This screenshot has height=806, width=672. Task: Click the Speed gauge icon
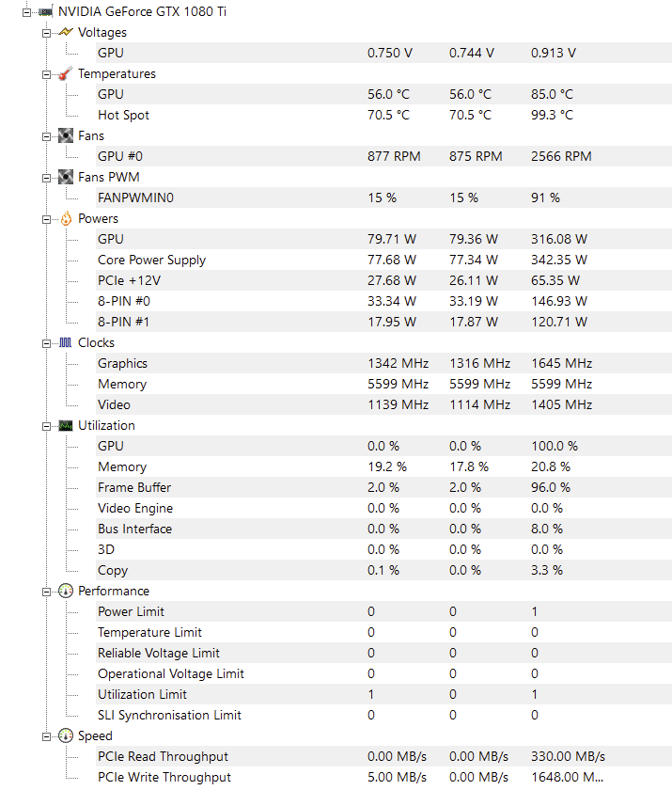tap(65, 736)
